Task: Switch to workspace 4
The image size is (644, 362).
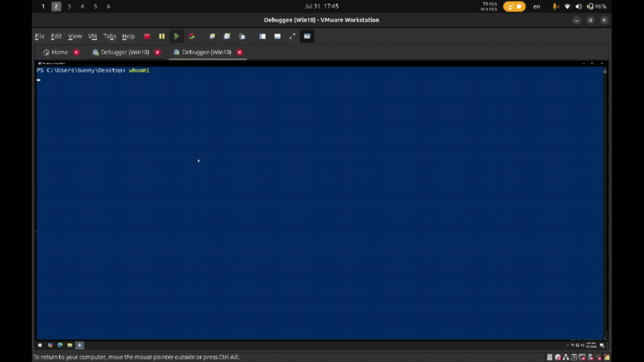Action: click(83, 6)
